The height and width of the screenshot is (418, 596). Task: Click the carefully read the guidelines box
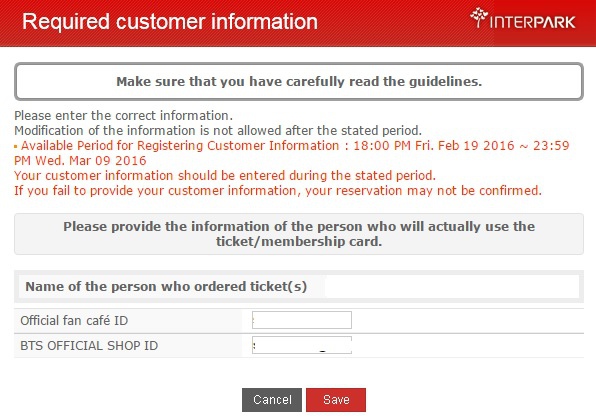coord(299,82)
